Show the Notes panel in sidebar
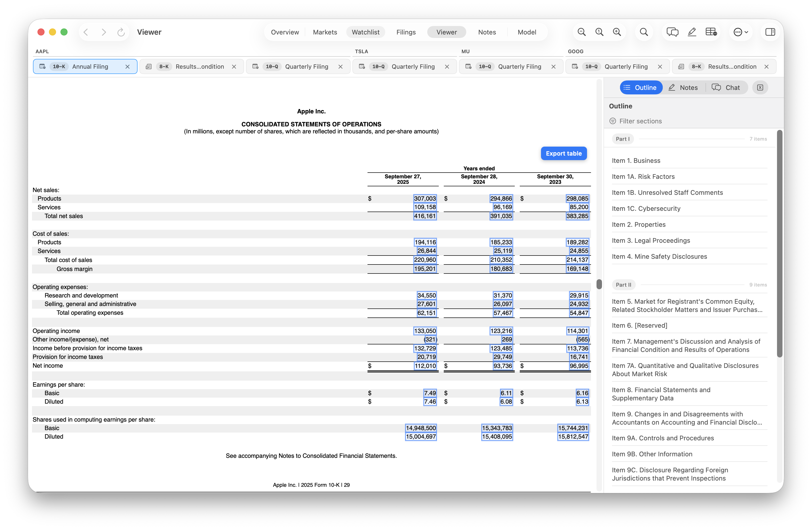The width and height of the screenshot is (812, 530). (683, 88)
